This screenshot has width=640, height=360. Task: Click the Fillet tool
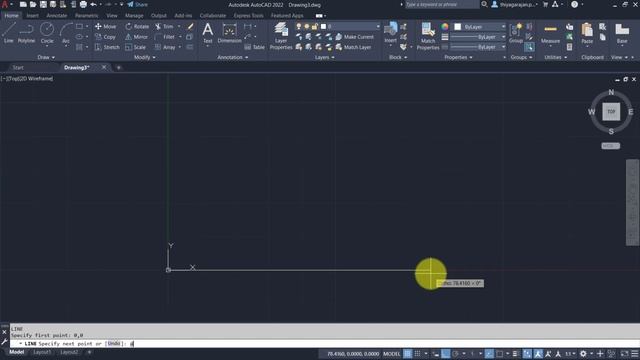(165, 37)
